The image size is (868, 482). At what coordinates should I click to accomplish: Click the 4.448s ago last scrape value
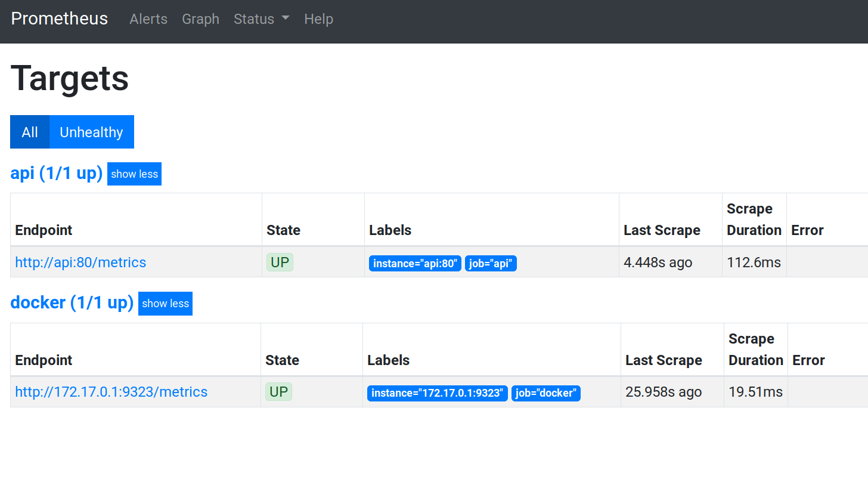pos(658,262)
